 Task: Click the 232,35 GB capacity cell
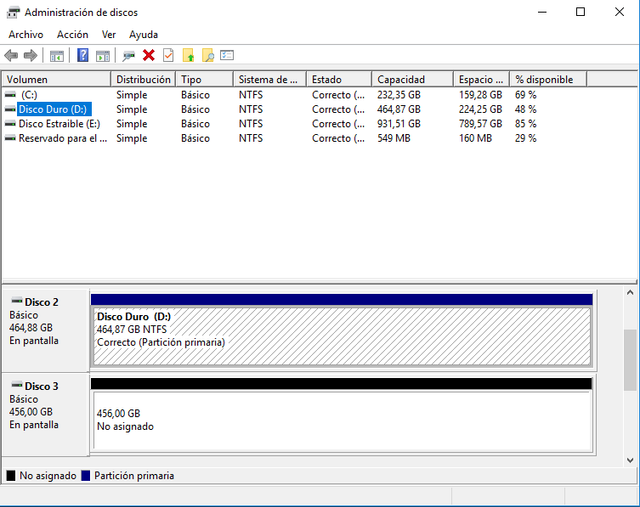pos(399,95)
